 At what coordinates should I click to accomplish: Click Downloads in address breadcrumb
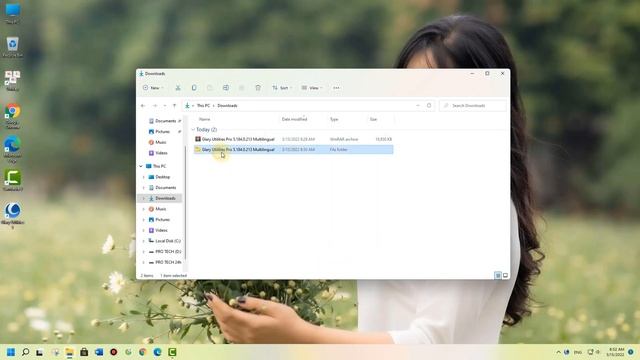click(x=227, y=106)
